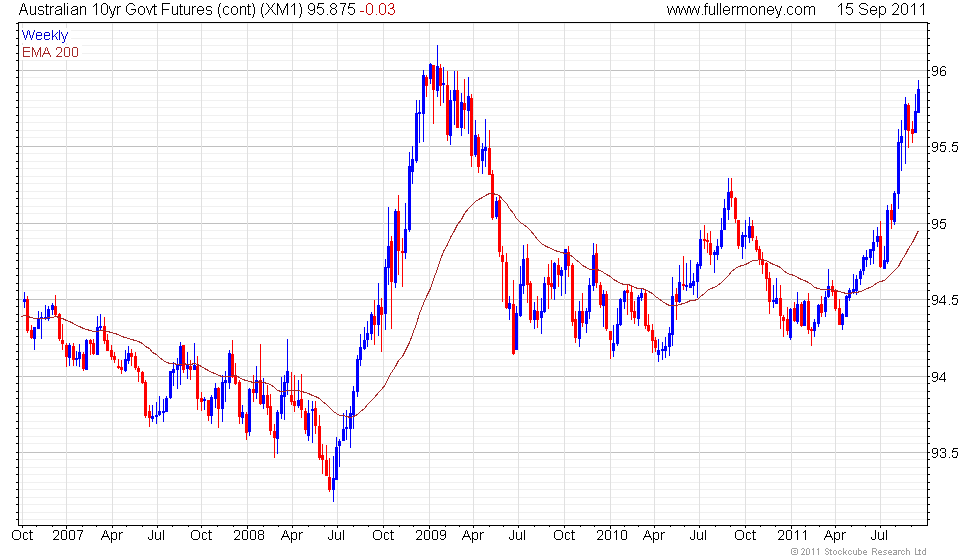Click the 2008 year label on time axis

pos(248,536)
